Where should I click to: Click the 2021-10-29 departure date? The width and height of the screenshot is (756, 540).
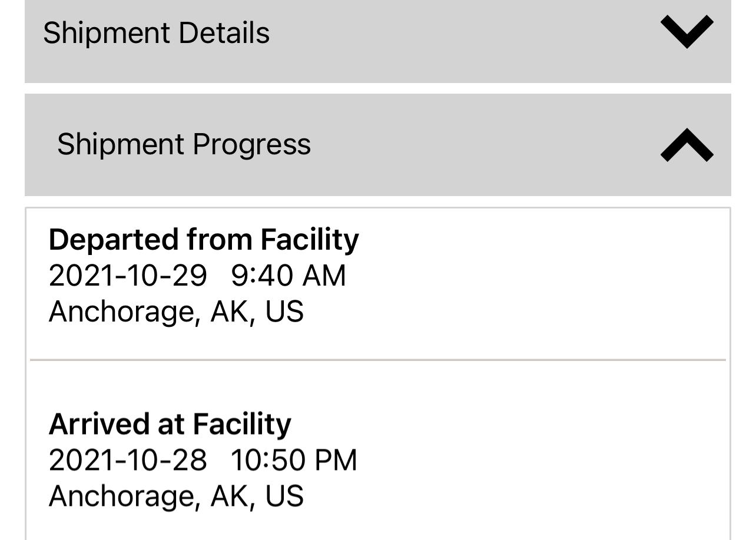point(128,276)
